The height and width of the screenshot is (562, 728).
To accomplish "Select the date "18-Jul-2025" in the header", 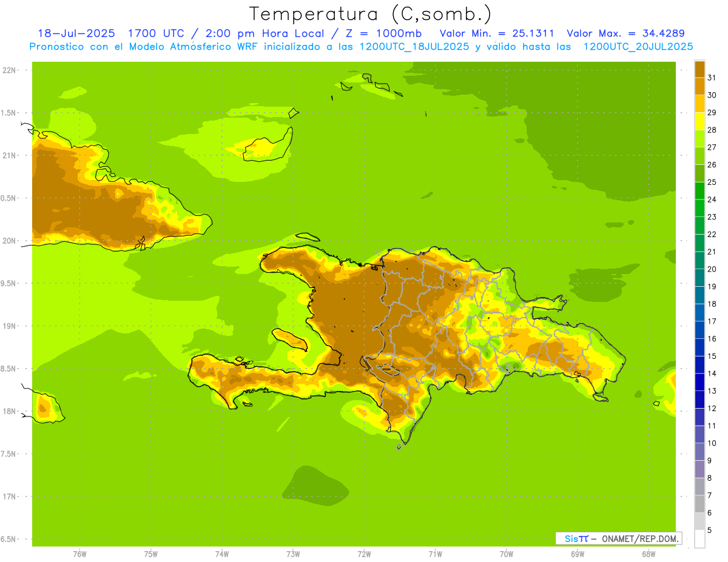I will pos(76,33).
